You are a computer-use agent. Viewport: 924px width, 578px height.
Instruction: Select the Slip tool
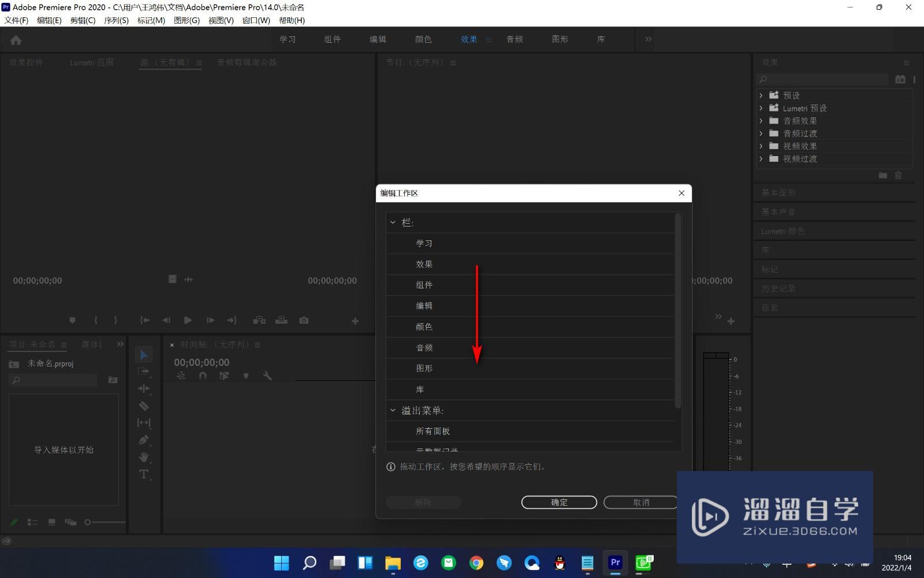click(144, 423)
